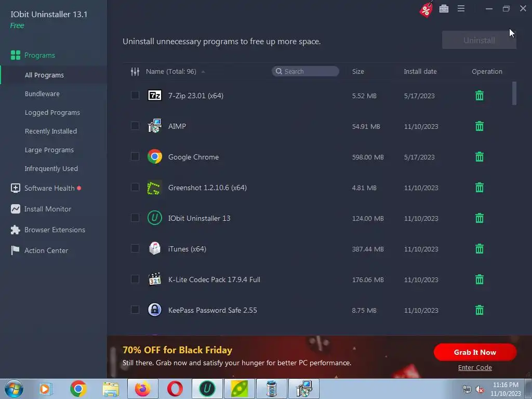Open the list filter settings icon
The height and width of the screenshot is (399, 532).
(x=135, y=72)
